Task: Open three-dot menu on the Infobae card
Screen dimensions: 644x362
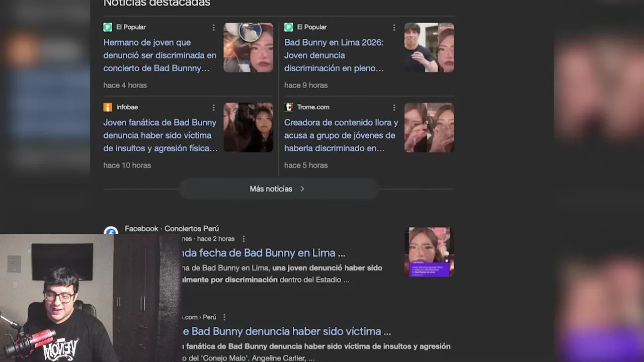Action: (x=213, y=107)
